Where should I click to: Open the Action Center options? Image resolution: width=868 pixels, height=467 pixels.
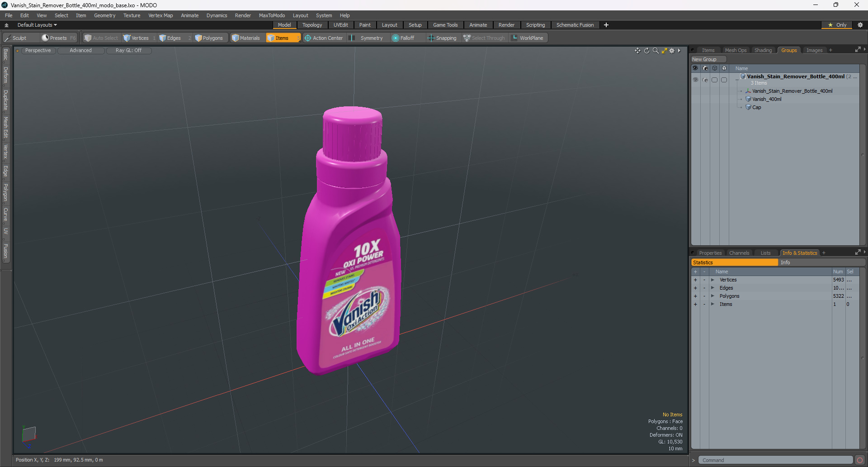[x=324, y=38]
